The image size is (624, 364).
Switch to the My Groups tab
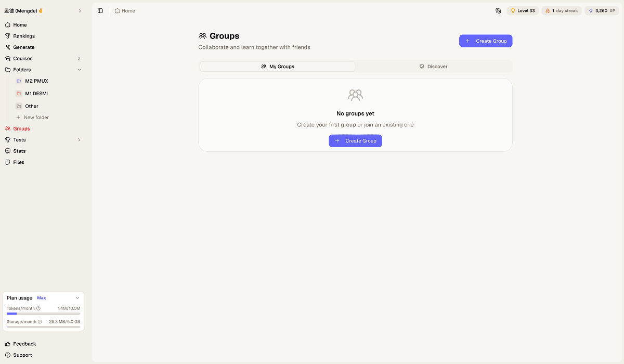[277, 66]
